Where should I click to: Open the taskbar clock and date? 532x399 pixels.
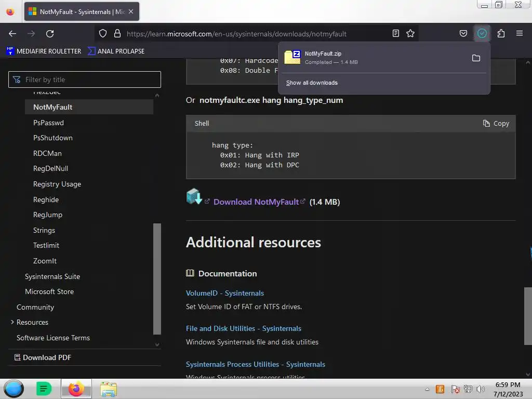[x=508, y=389]
